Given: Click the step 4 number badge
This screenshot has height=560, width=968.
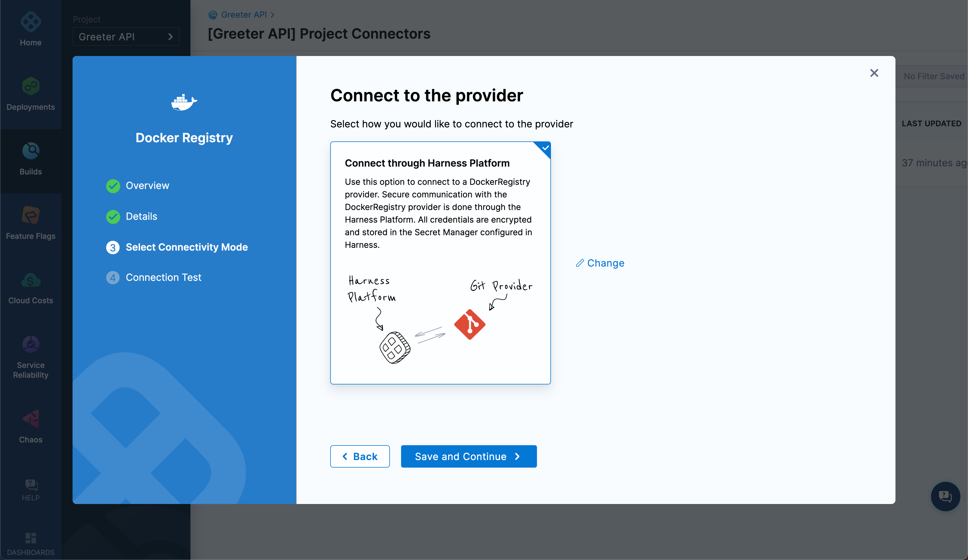Looking at the screenshot, I should coord(113,278).
